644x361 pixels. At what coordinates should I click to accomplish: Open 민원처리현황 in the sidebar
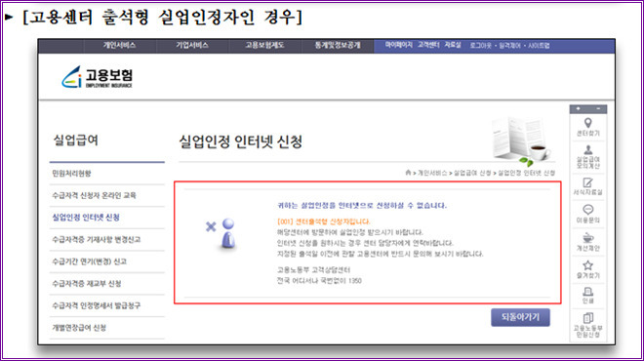tap(71, 174)
